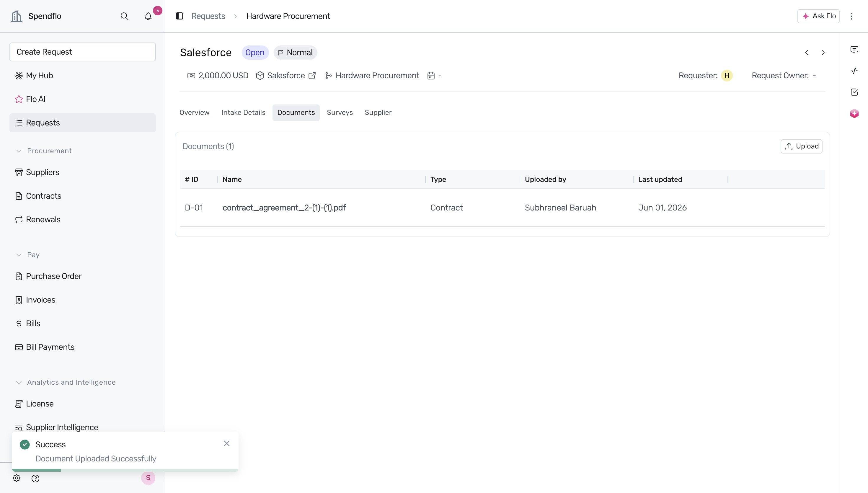
Task: Open Renewals in sidebar
Action: [83, 220]
